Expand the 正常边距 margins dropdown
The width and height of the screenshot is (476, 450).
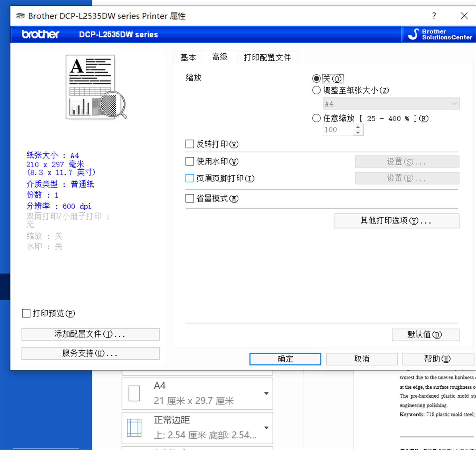coord(267,428)
